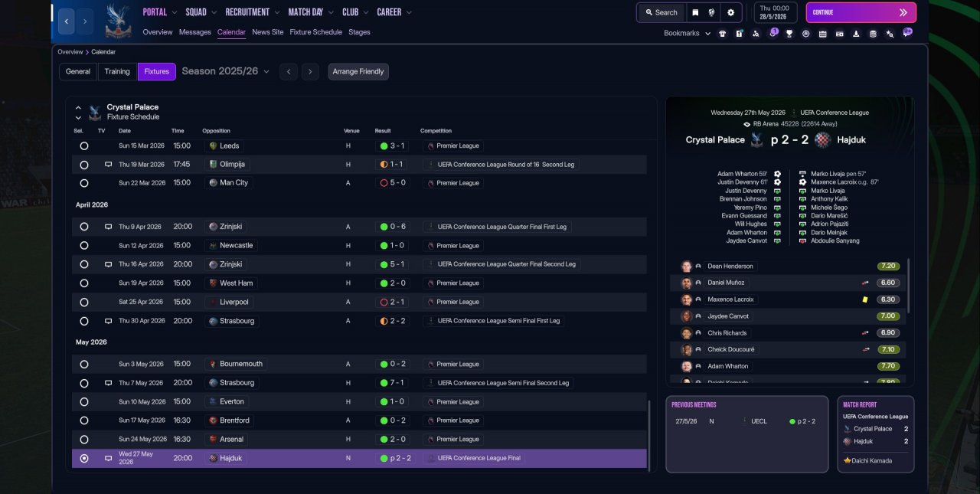Select the Leeds fixture radio button

pyautogui.click(x=84, y=146)
